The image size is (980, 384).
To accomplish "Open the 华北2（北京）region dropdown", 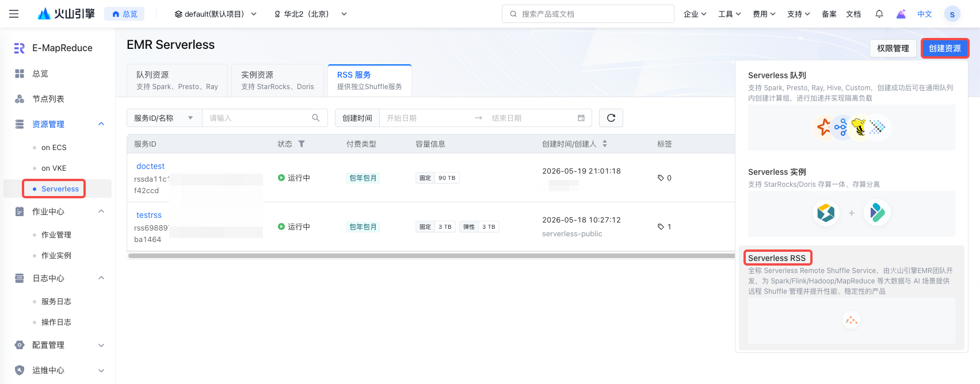I will [311, 14].
